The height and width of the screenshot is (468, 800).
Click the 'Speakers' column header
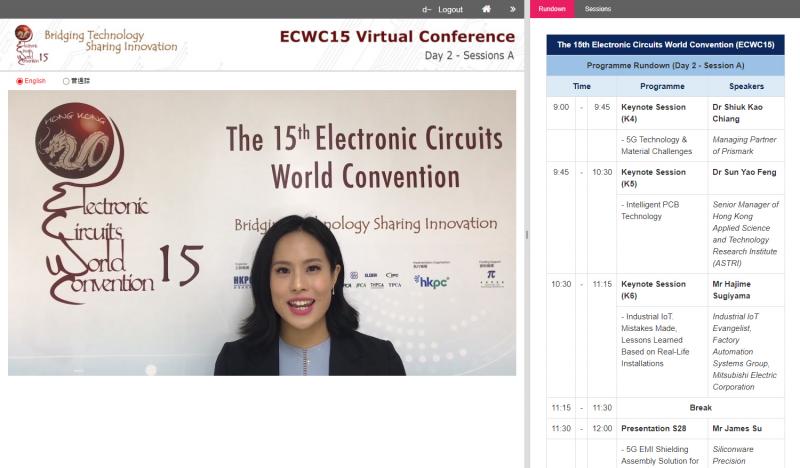[x=746, y=86]
